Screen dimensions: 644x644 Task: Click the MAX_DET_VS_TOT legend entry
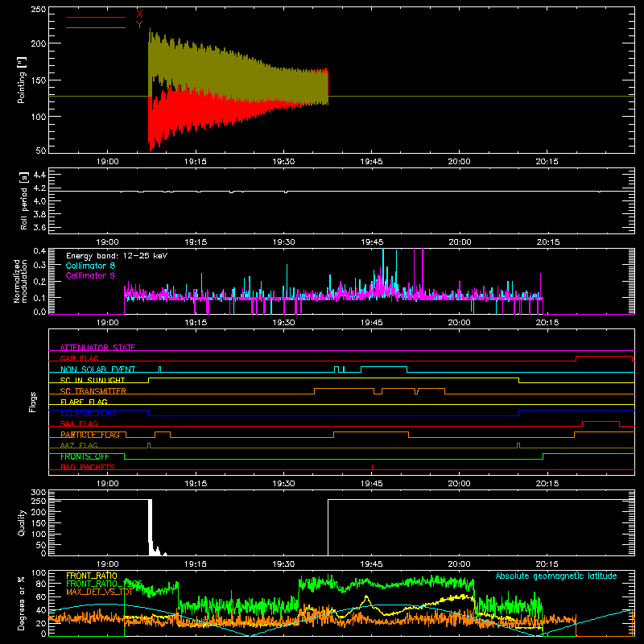(99, 592)
